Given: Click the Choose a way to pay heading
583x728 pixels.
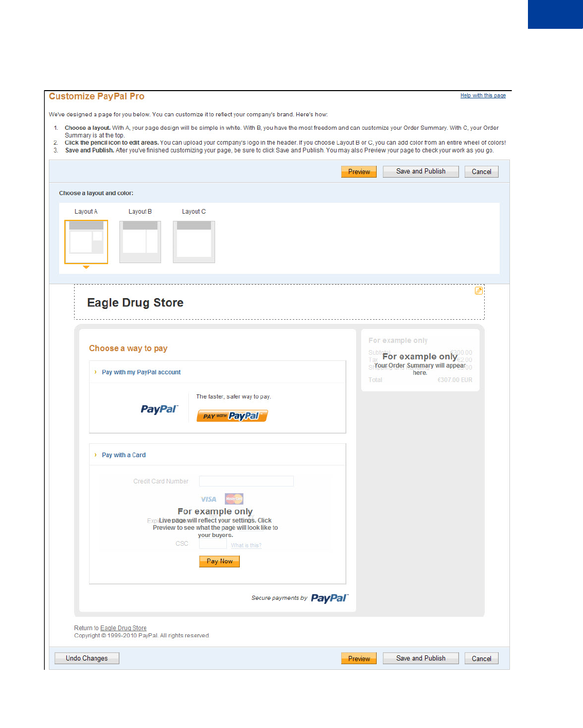Looking at the screenshot, I should click(x=128, y=349).
